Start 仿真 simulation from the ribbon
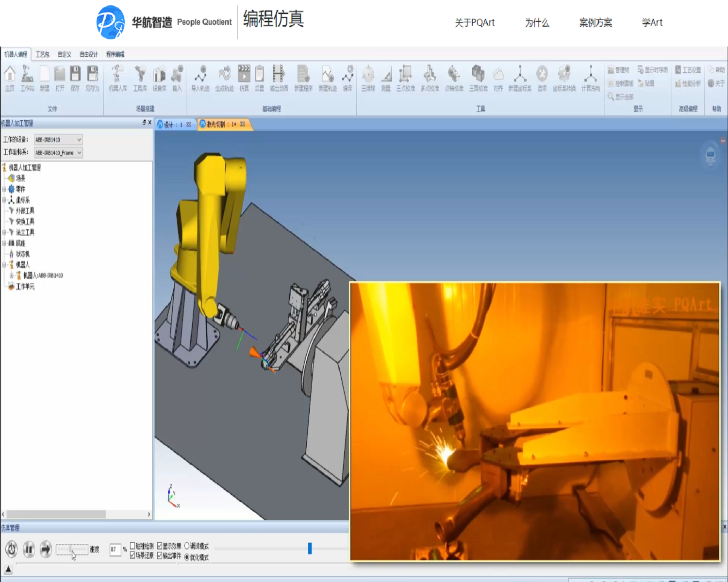 (x=244, y=78)
